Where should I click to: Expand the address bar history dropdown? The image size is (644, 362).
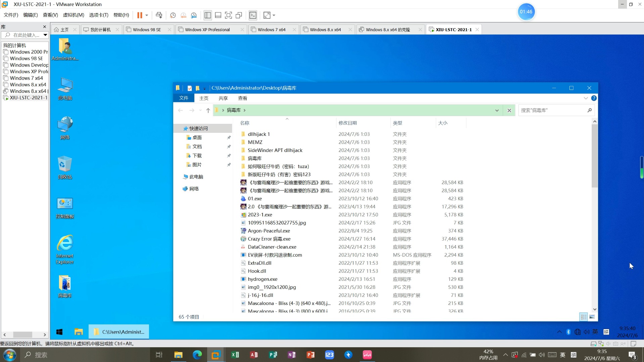click(497, 110)
